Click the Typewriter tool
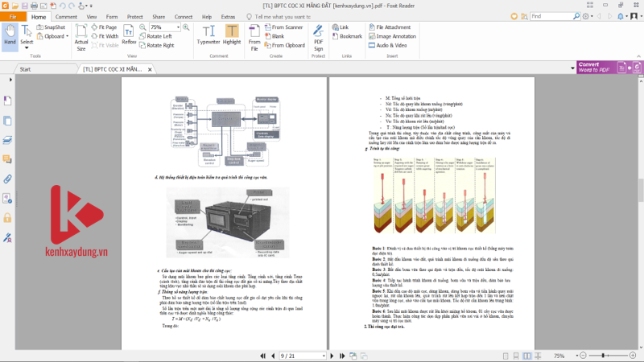This screenshot has height=362, width=644. point(208,35)
